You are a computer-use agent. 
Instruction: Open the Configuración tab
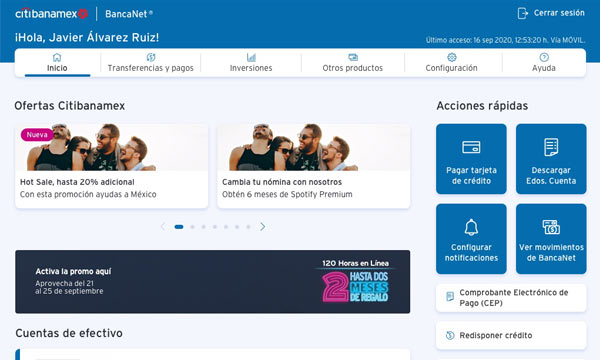click(452, 63)
